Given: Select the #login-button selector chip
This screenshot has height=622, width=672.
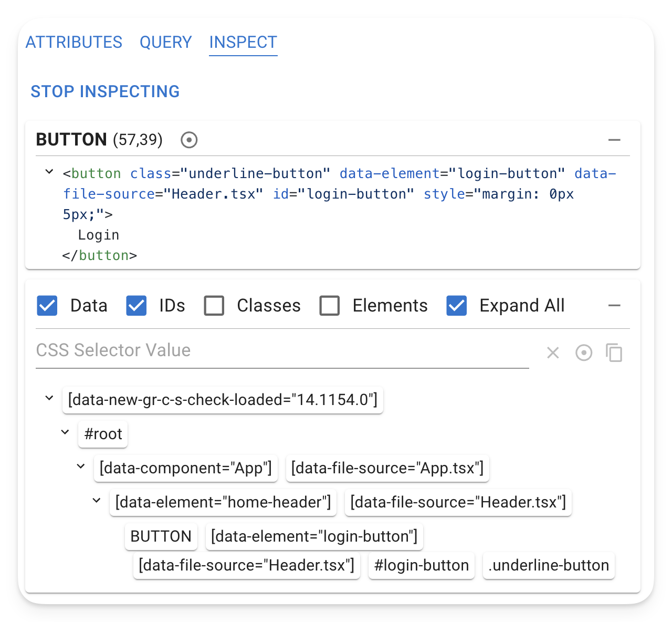Looking at the screenshot, I should (x=422, y=565).
